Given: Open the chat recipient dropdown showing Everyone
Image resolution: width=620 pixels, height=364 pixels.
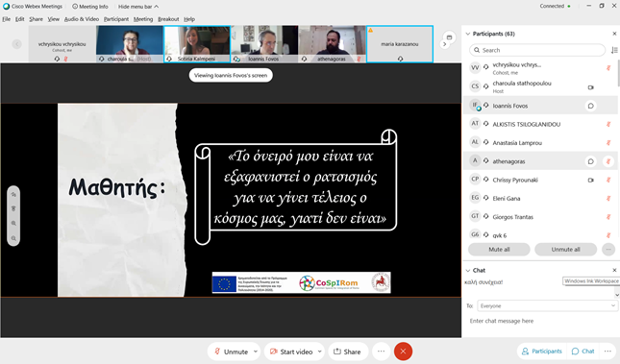Looking at the screenshot, I should (x=547, y=306).
